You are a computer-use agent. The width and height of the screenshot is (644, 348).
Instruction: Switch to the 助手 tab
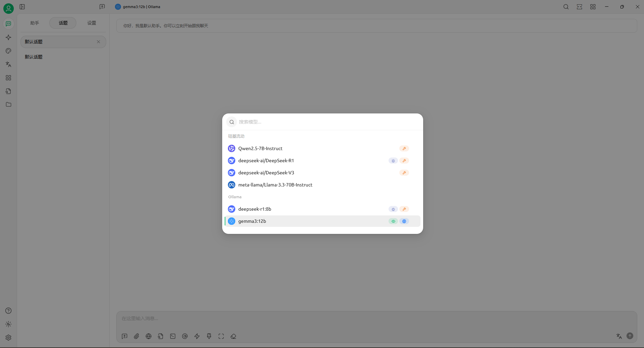[35, 23]
